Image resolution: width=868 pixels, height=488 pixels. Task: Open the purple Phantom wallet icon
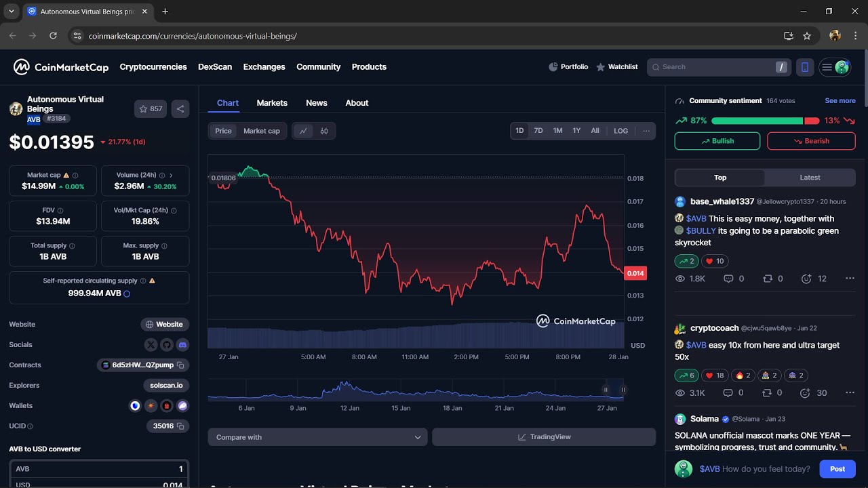(182, 406)
